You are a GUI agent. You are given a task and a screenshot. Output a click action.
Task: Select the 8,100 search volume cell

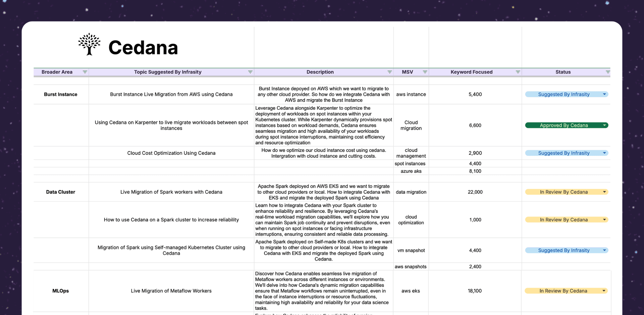pos(475,171)
